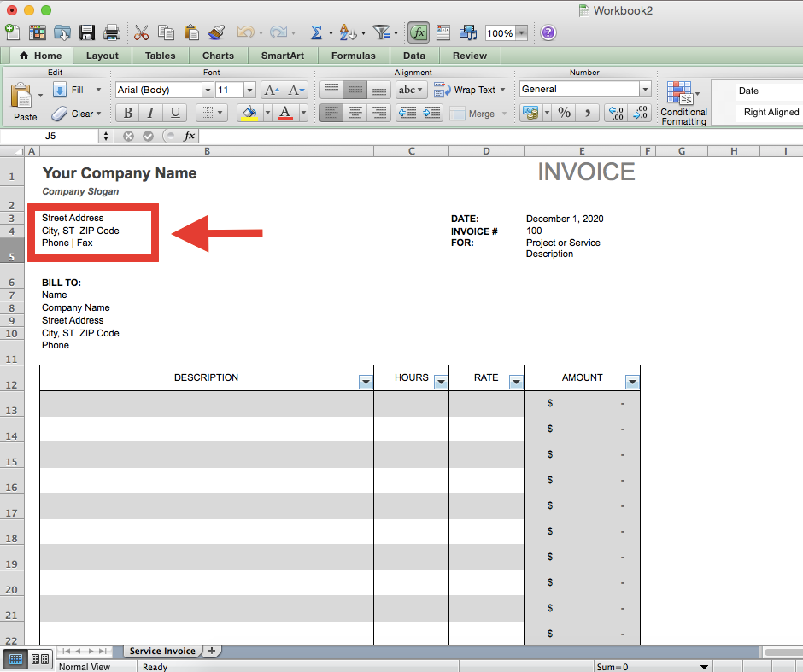Switch to the Formulas ribbon tab
This screenshot has height=672, width=803.
(x=353, y=56)
